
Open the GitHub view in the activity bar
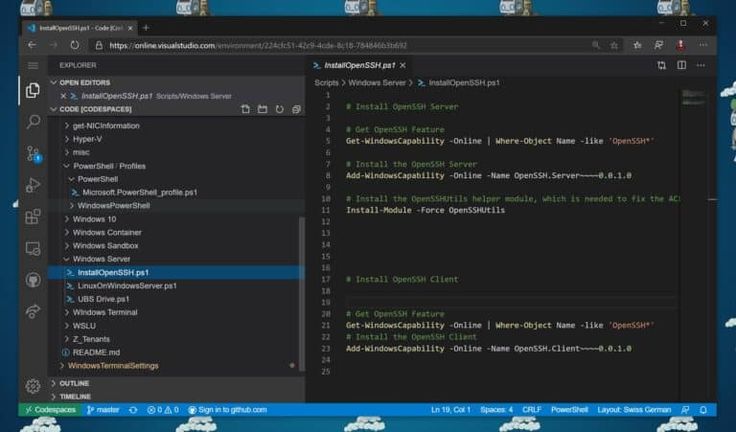point(32,280)
